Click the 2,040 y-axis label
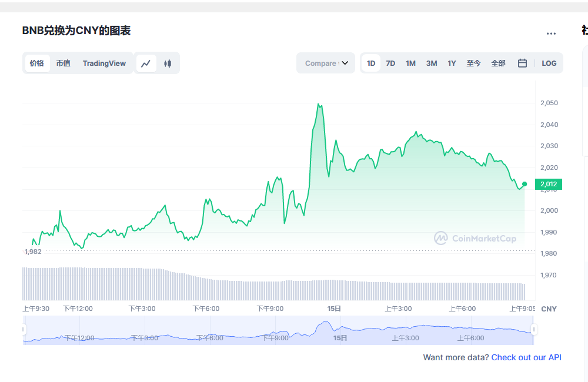588x382 pixels. point(549,125)
